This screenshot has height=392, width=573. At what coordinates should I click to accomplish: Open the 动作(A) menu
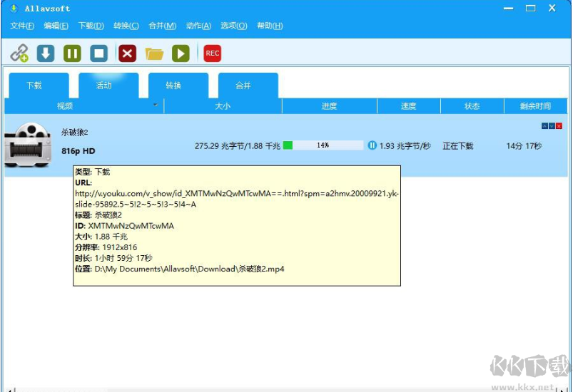click(198, 26)
